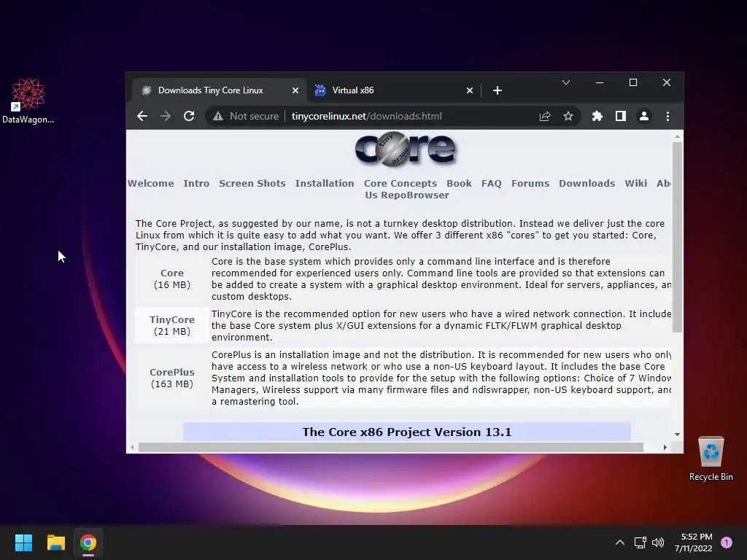Click the vertical scrollbar thumb
The height and width of the screenshot is (560, 747).
click(677, 237)
